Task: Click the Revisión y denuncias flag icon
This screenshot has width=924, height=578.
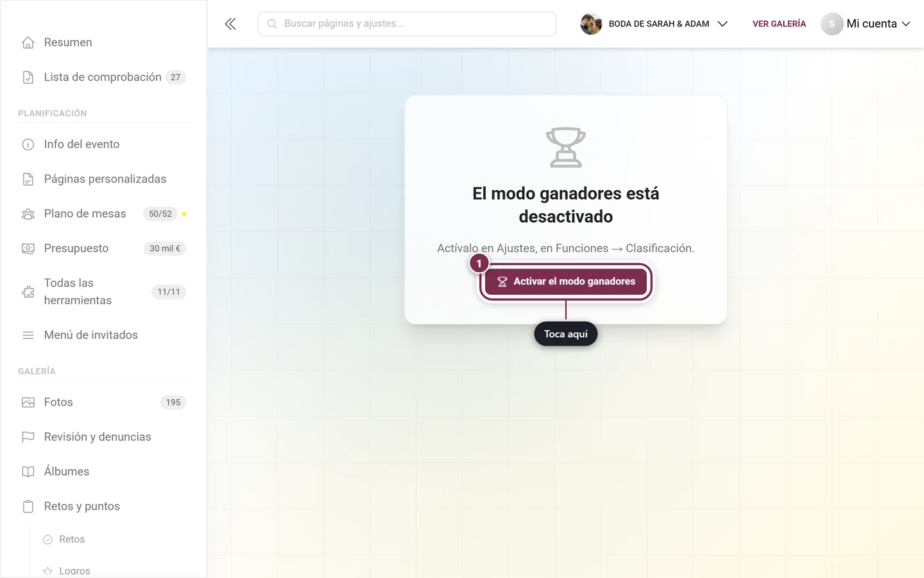Action: (x=28, y=437)
